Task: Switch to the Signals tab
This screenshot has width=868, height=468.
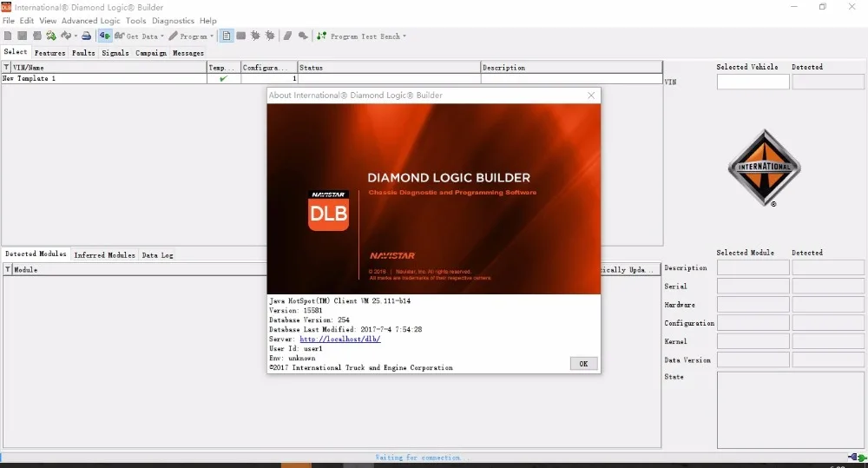Action: 115,53
